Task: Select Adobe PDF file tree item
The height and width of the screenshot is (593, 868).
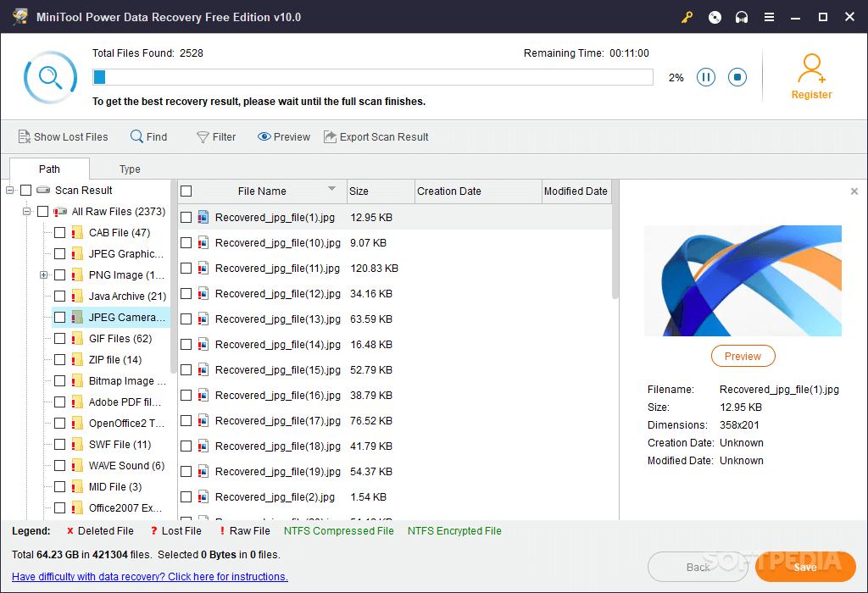Action: [x=125, y=402]
